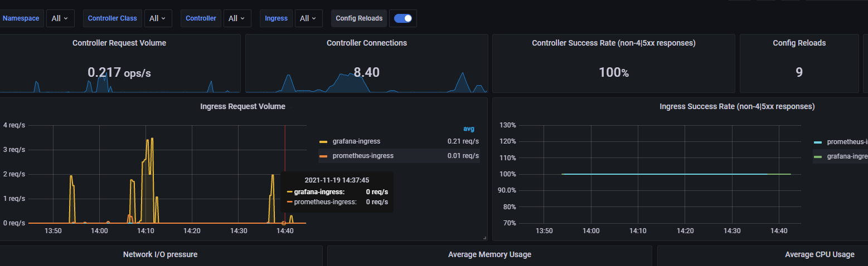Viewport: 868px width, 266px height.
Task: Click the resize handle of Ingress Request Volume panel
Action: pos(484,238)
